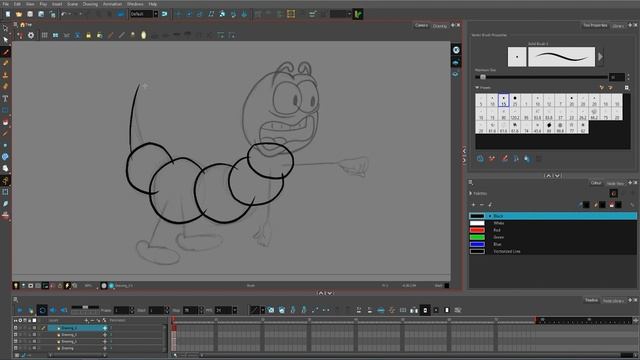Open the File menu
Viewport: 640px width, 360px height.
pos(6,4)
